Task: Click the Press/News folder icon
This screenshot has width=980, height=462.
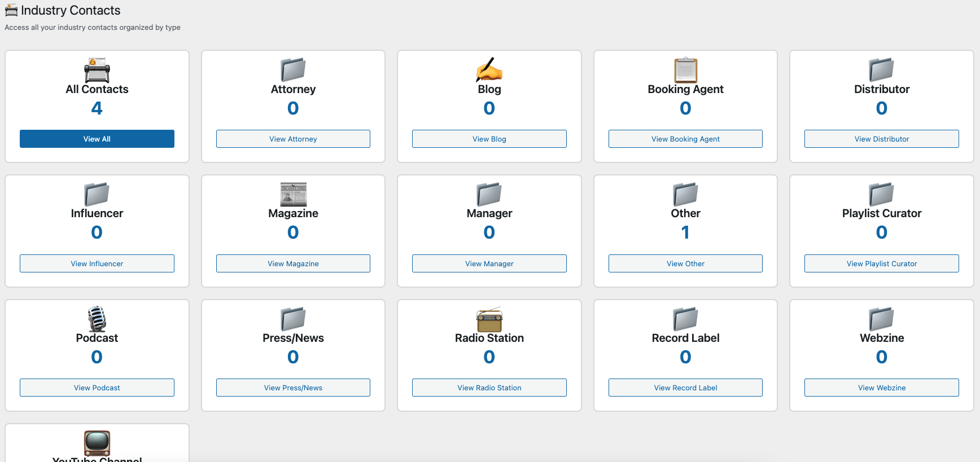Action: (293, 319)
